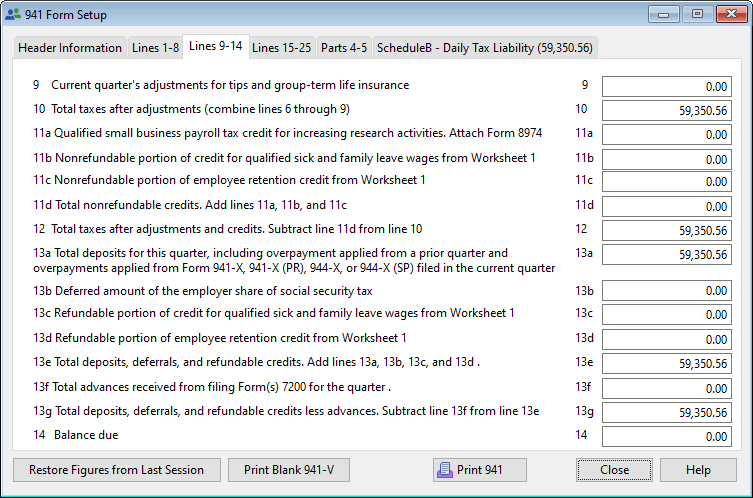This screenshot has width=753, height=498.
Task: Click line 13a total deposits field
Action: (x=667, y=255)
